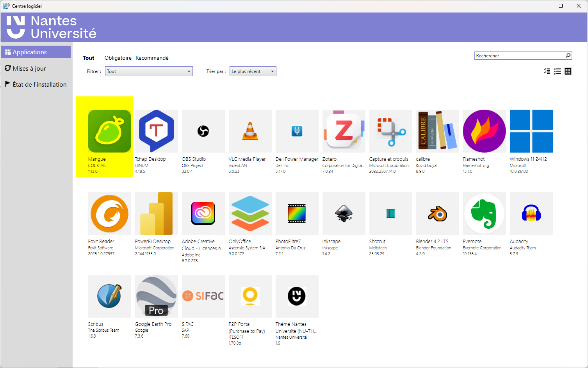Click the Rechercher search field
The image size is (588, 368).
click(x=519, y=56)
